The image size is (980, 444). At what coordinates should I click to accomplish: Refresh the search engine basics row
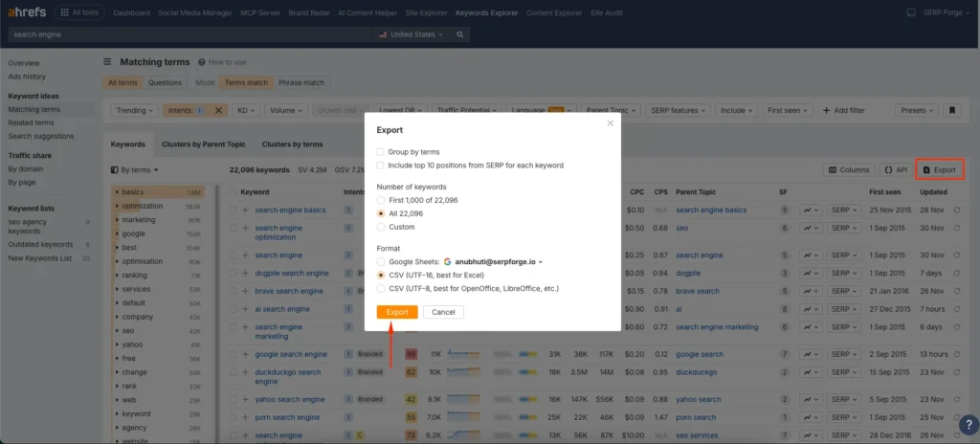(956, 211)
